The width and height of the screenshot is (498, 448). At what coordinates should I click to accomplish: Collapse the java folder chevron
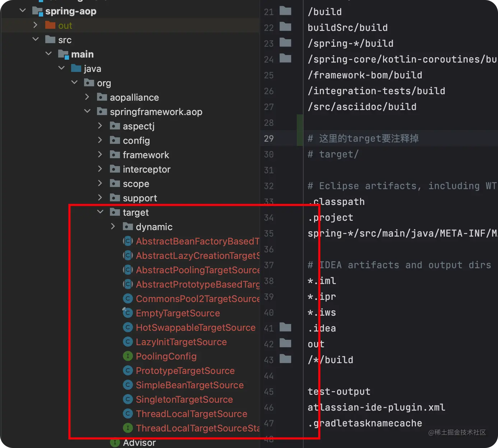click(61, 68)
